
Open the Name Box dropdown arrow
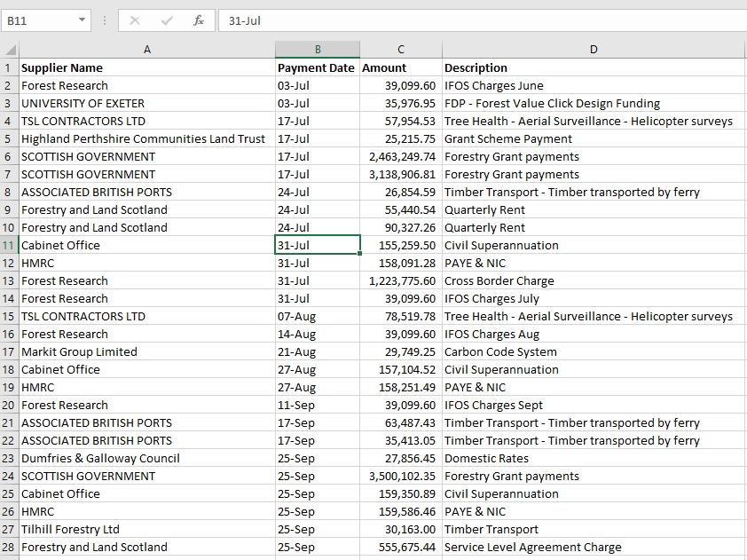tap(83, 20)
